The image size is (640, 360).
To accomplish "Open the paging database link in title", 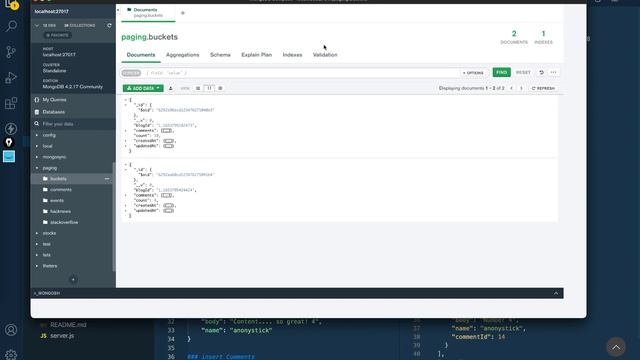I will tap(134, 37).
